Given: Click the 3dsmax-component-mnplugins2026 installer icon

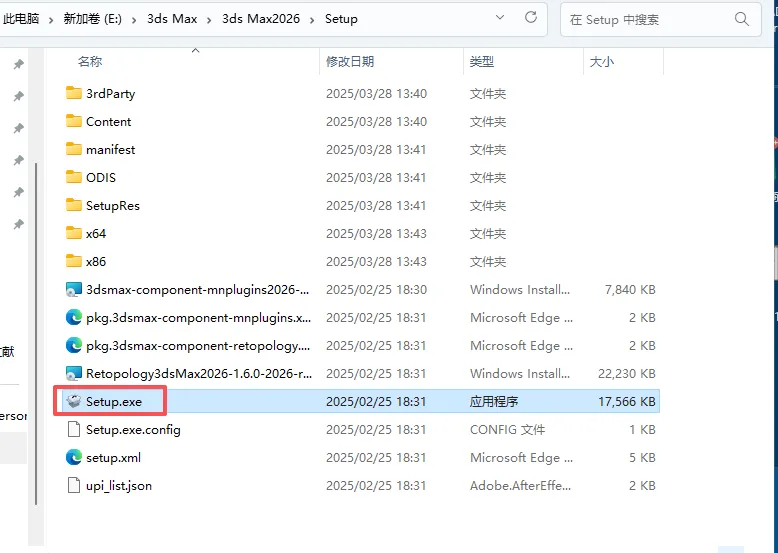Looking at the screenshot, I should [73, 289].
